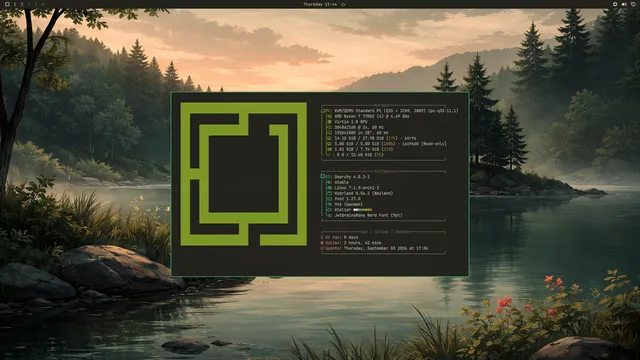Open the Omarchy menu icon in top bar

click(x=7, y=4)
